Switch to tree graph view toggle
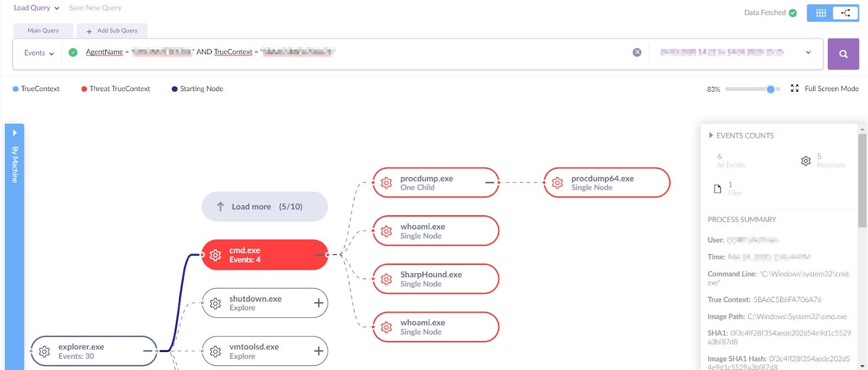 (x=845, y=13)
